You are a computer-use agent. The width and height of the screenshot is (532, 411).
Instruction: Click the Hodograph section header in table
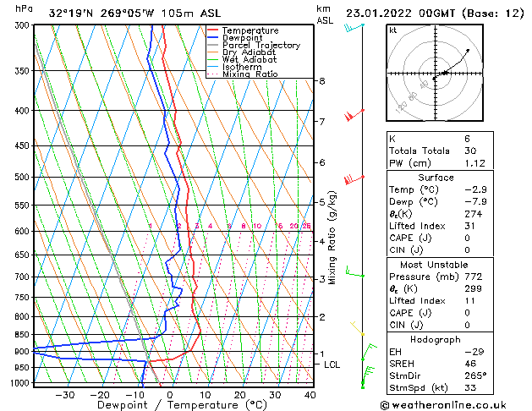pos(436,339)
